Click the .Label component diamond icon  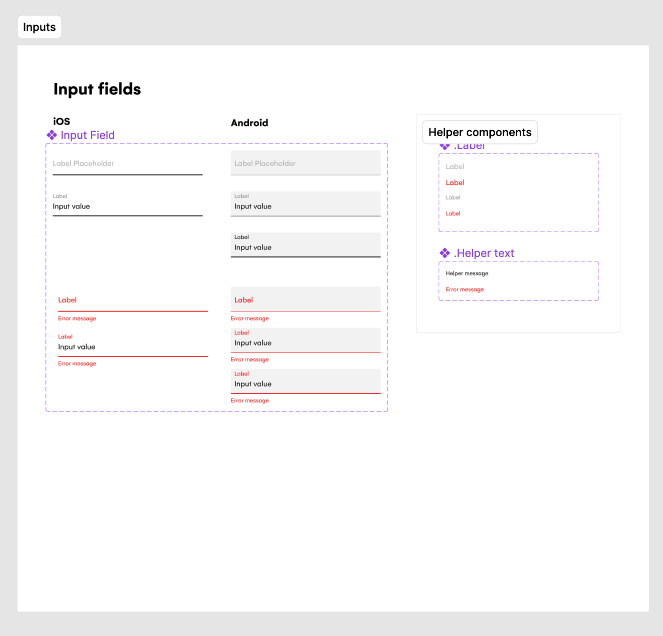point(445,146)
